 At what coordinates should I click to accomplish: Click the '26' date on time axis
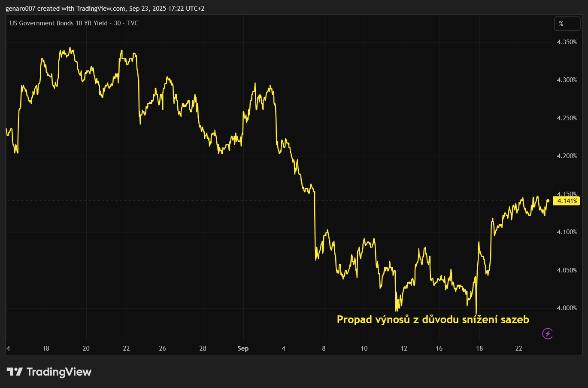click(162, 348)
